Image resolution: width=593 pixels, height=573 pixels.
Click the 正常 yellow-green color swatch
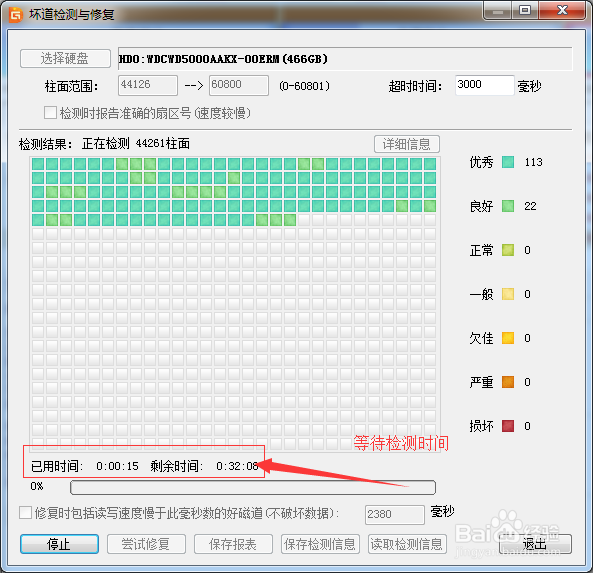(x=508, y=250)
